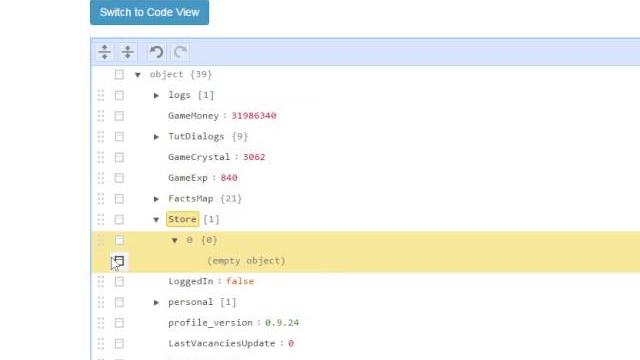Viewport: 640px width, 360px height.
Task: Select the LoggedIn field name
Action: click(x=191, y=281)
